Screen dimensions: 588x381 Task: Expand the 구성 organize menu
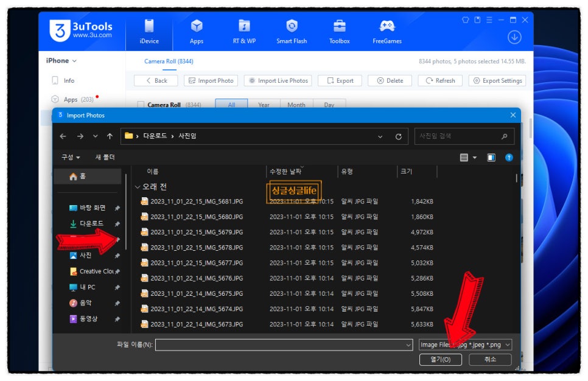(71, 157)
